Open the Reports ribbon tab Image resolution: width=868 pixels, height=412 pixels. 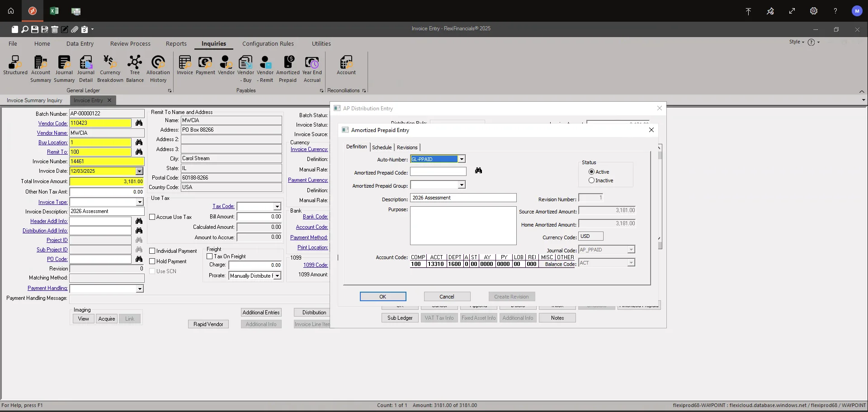(x=176, y=43)
